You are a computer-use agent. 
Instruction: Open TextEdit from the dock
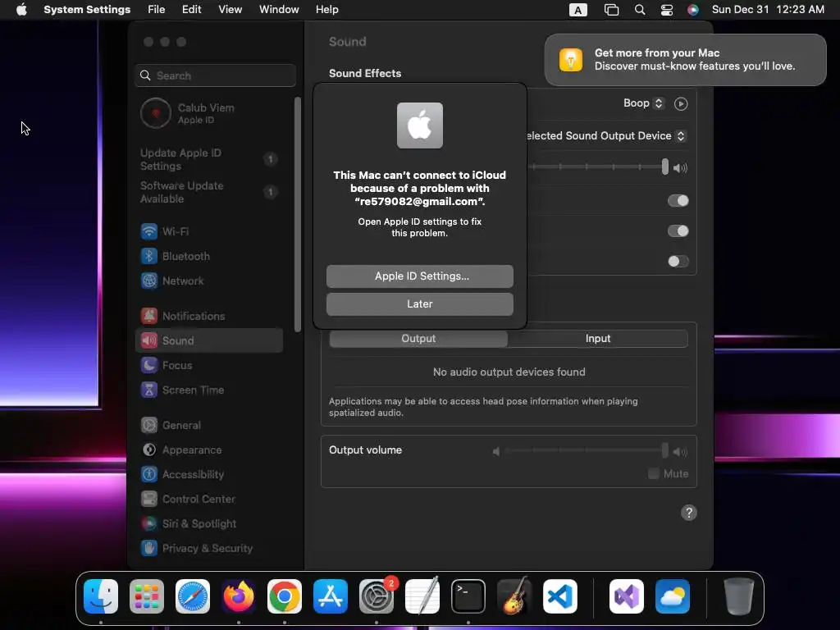click(422, 596)
